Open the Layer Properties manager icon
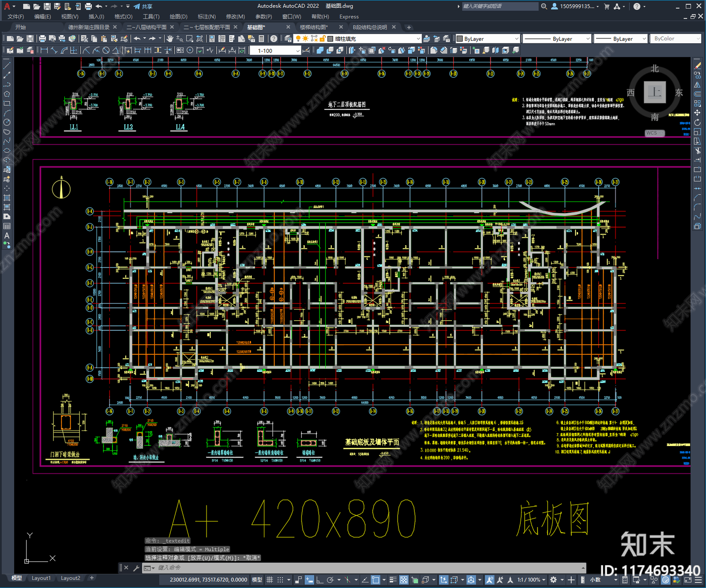The height and width of the screenshot is (588, 706). click(288, 39)
